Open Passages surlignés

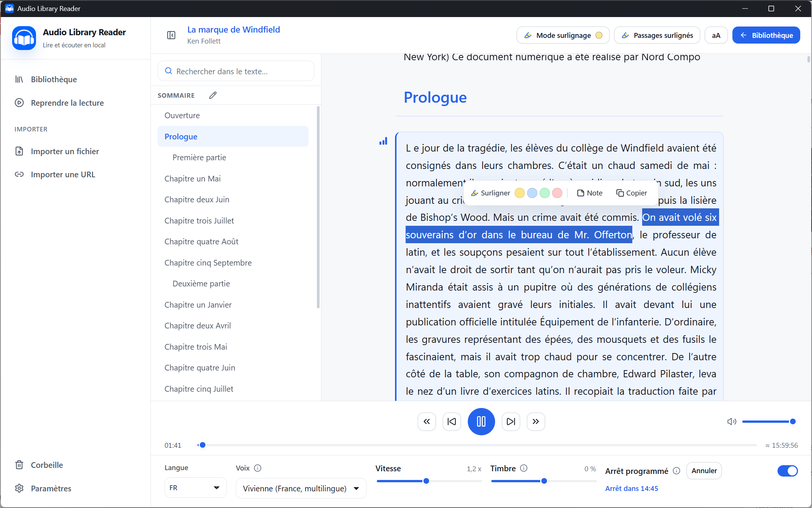tap(657, 35)
